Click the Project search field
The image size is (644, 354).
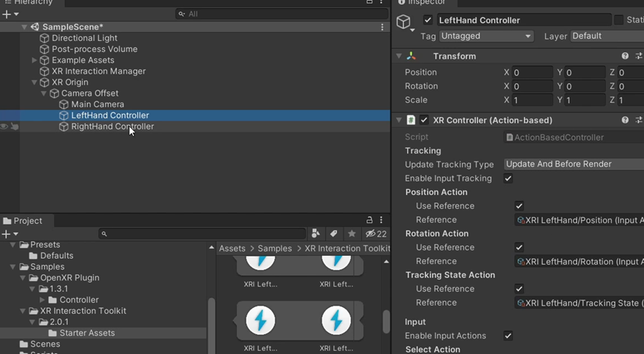coord(202,234)
